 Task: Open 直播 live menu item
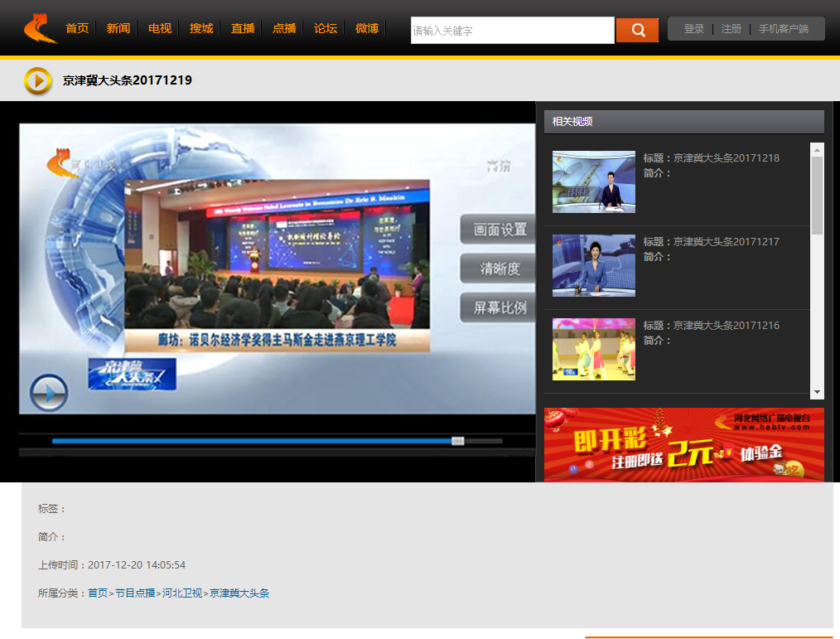[243, 28]
